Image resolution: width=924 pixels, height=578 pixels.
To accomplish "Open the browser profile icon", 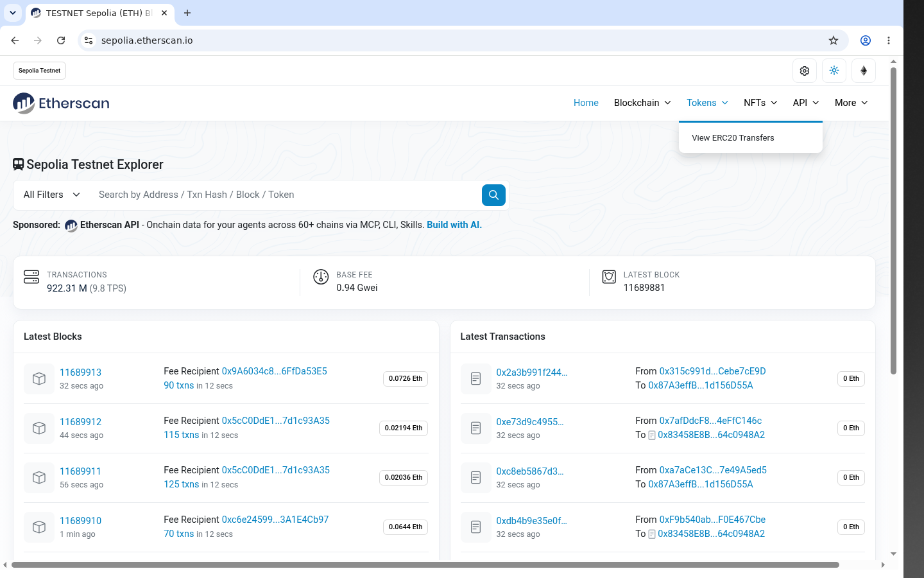I will pos(866,40).
